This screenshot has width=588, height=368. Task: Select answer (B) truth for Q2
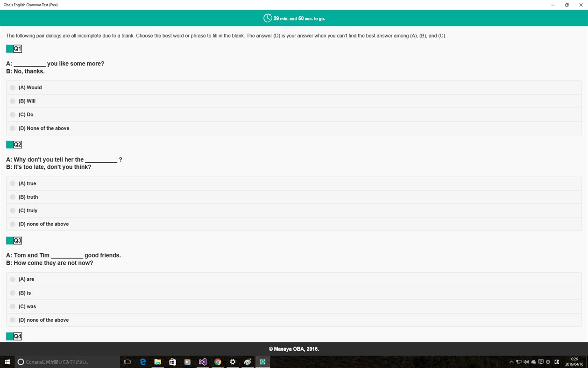tap(13, 197)
